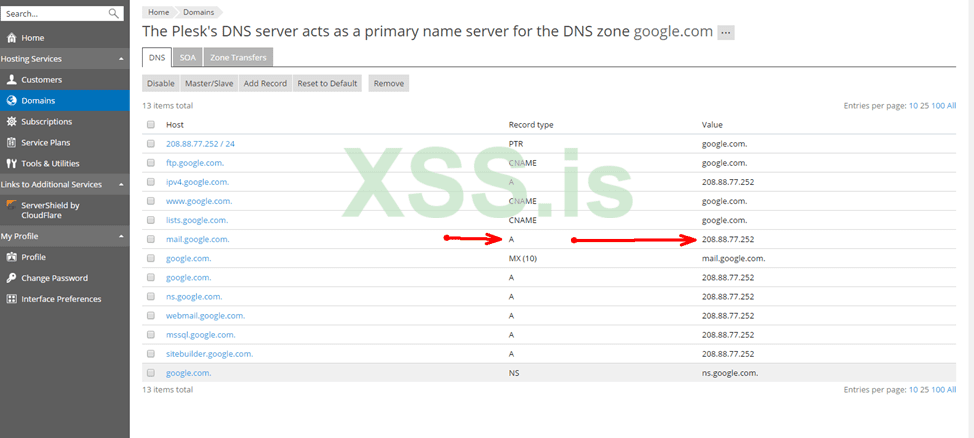Viewport: 974px width, 438px height.
Task: Open the ellipsis menu next to google.com title
Action: click(x=726, y=33)
